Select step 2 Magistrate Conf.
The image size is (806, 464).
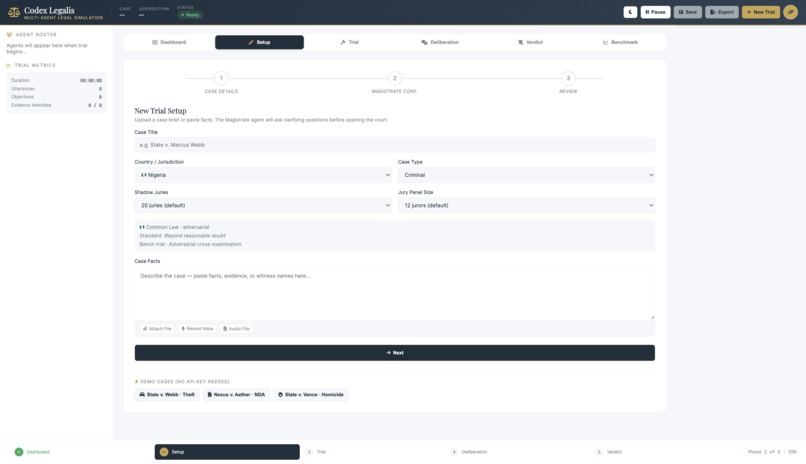pyautogui.click(x=395, y=82)
